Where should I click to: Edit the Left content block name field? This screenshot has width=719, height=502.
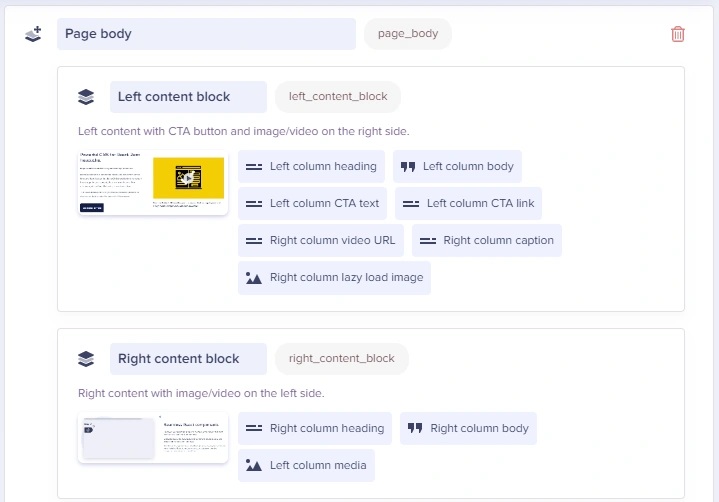click(x=188, y=97)
